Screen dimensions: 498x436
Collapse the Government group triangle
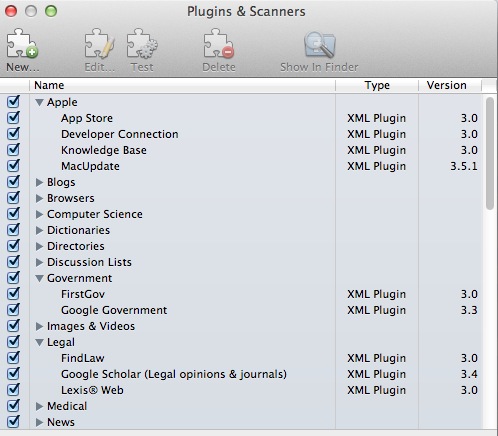(x=39, y=278)
